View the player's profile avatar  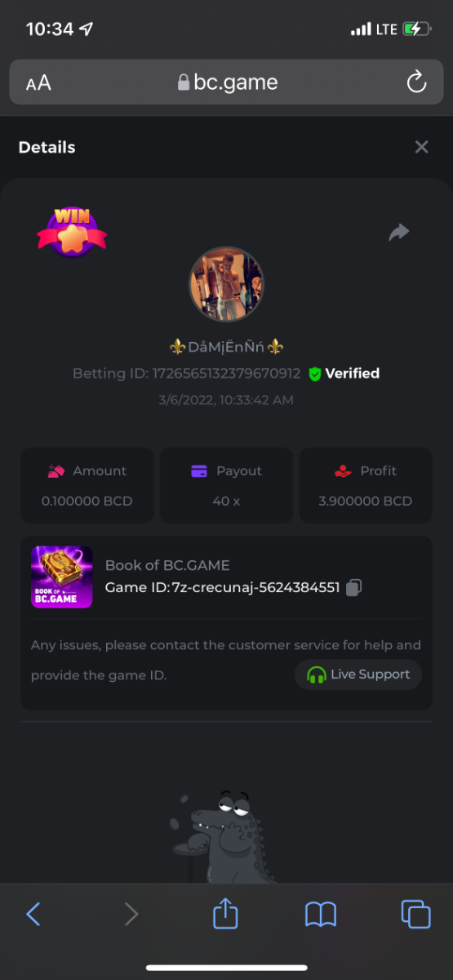tap(226, 285)
